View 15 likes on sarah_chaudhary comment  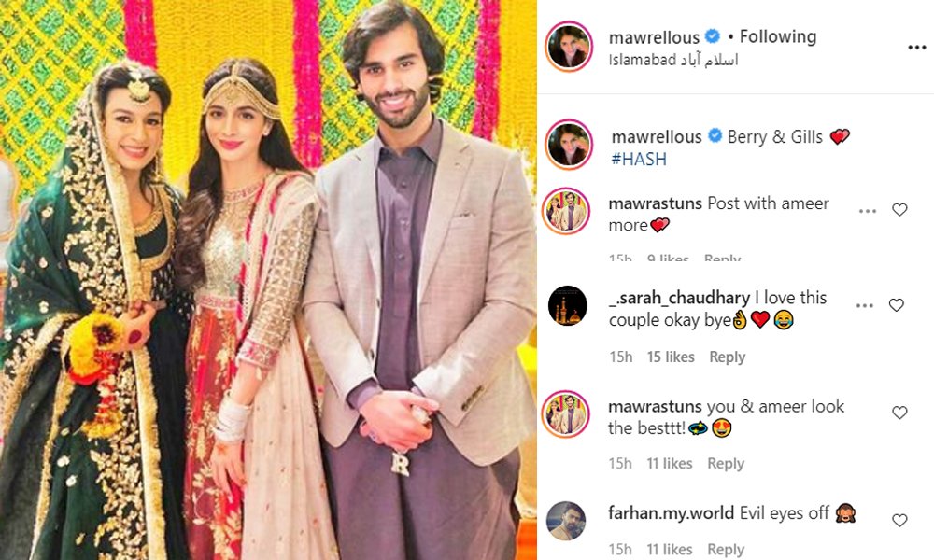[671, 357]
